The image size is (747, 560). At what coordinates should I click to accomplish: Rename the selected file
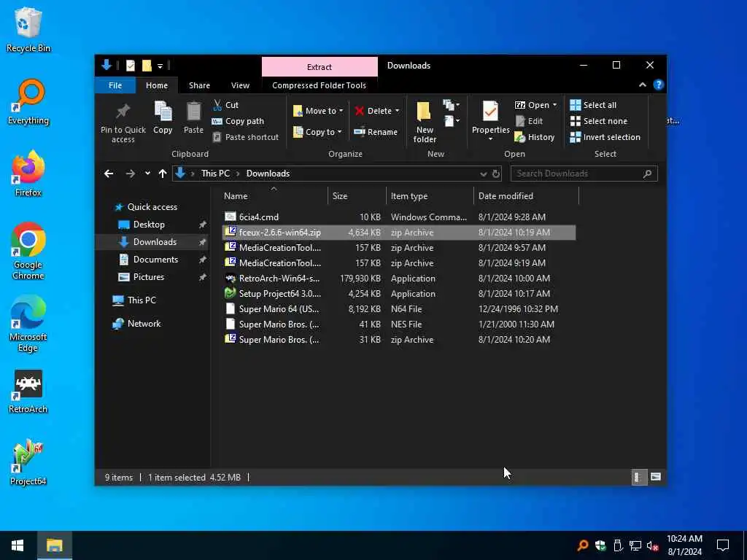tap(376, 132)
